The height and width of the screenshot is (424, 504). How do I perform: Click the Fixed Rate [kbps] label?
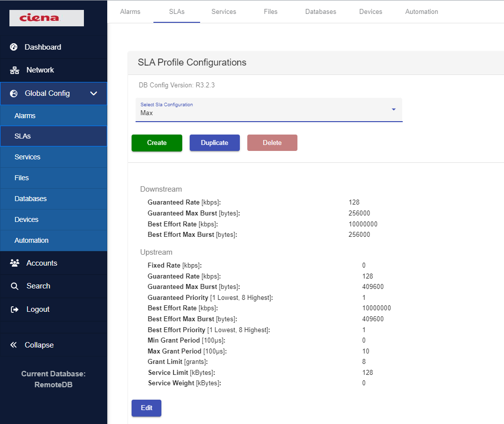coord(174,265)
